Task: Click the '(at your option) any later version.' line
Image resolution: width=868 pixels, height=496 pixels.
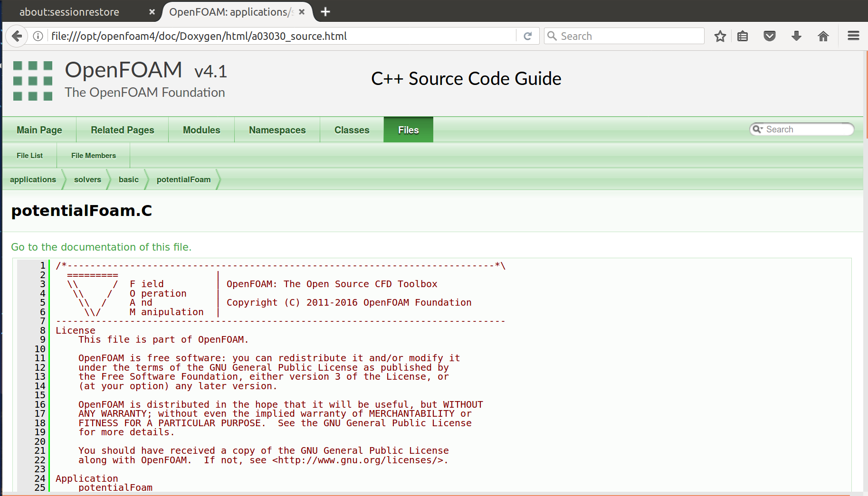Action: pos(178,386)
